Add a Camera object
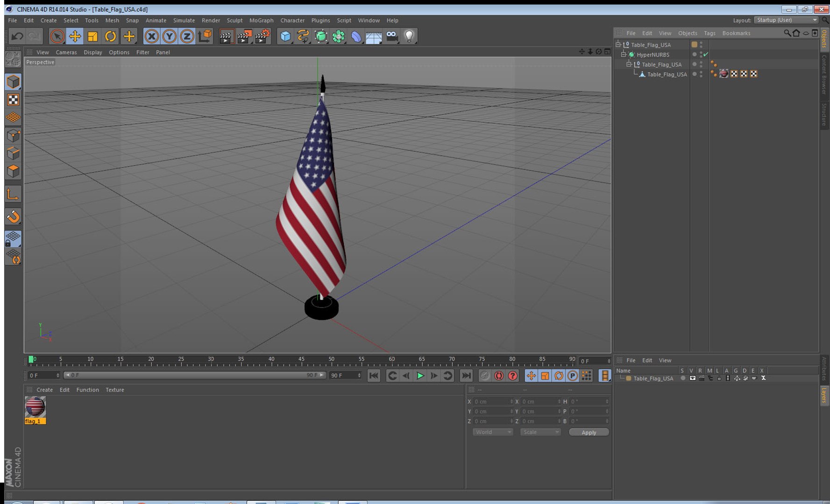Viewport: 830px width, 504px height. click(x=392, y=36)
